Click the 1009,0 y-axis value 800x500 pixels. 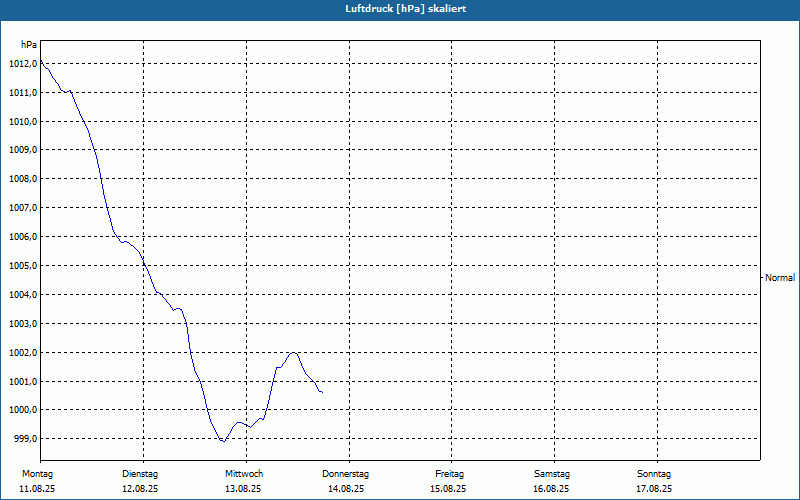point(23,151)
